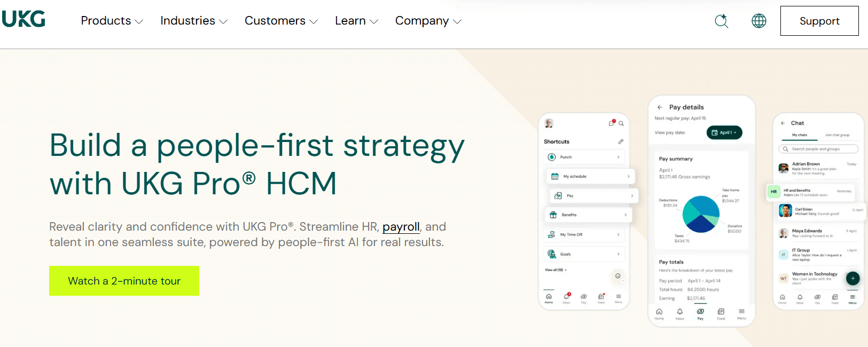Expand the My Time Off row chevron
The height and width of the screenshot is (347, 868).
(619, 234)
